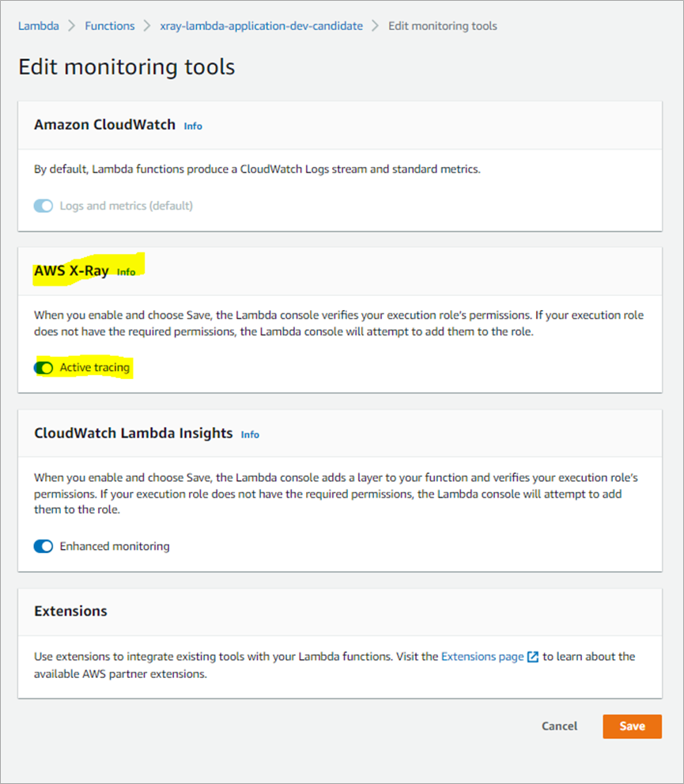Click the chevron before Edit monitoring tools

[x=376, y=26]
